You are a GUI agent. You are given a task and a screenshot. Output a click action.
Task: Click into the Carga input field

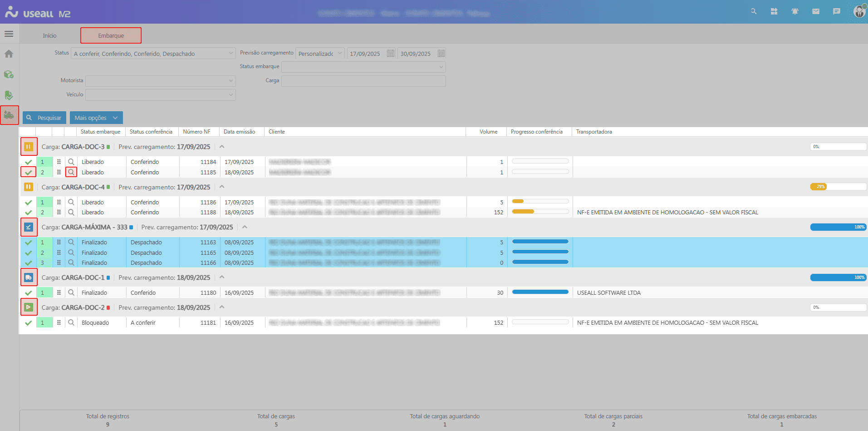point(363,81)
